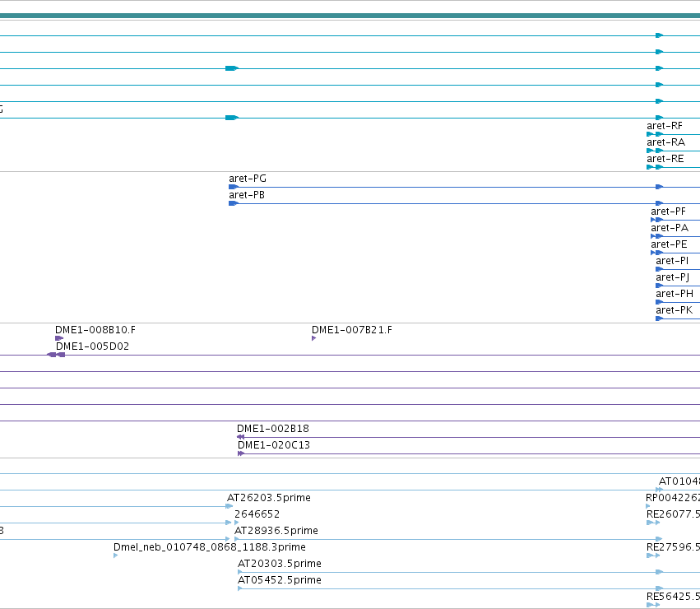Open the aret-RE transcript label
Viewport: 700px width, 609px height.
[665, 159]
